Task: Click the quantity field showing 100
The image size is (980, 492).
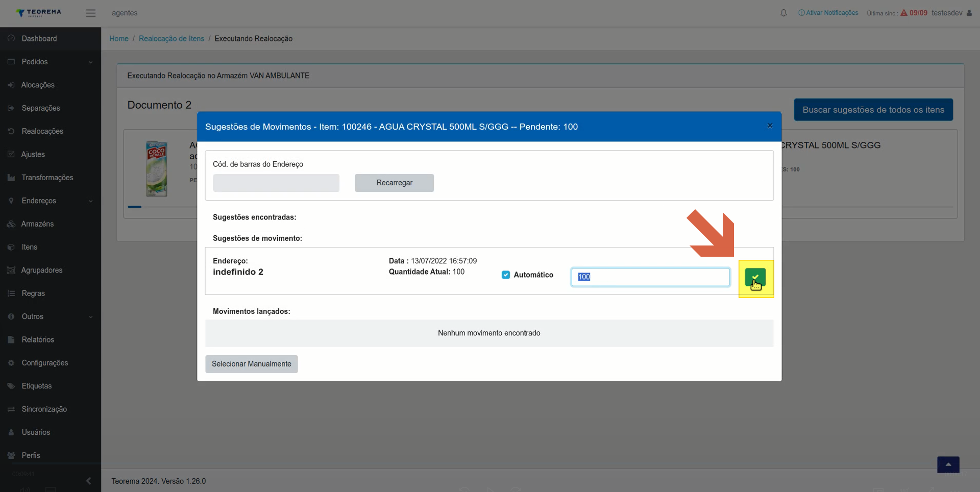Action: [650, 277]
